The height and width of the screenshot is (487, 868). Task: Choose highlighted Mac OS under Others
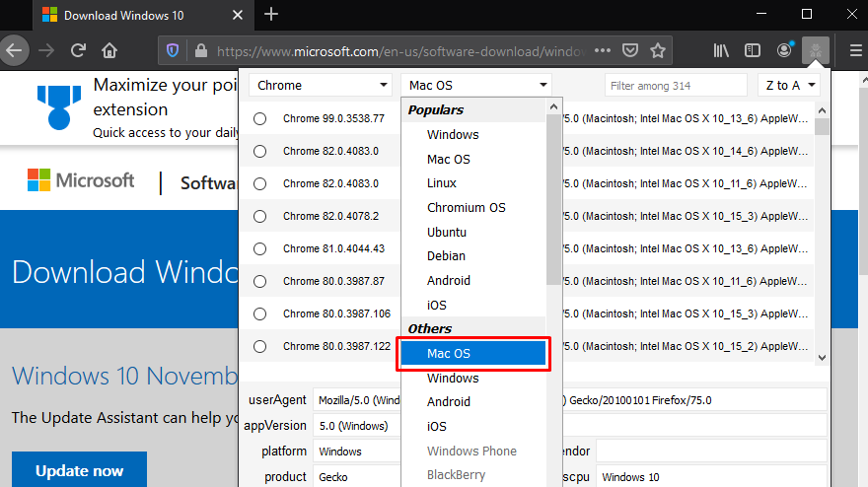click(473, 353)
